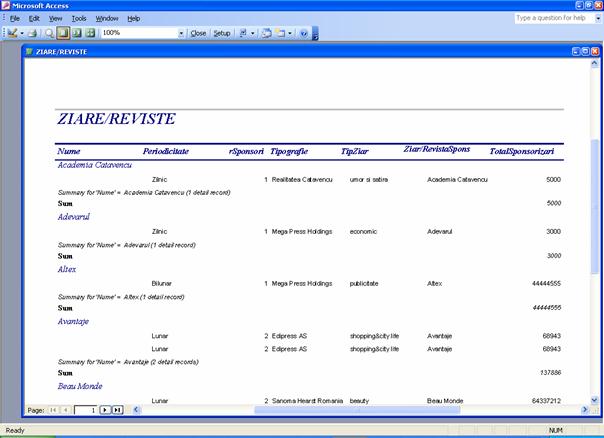Screen dimensions: 604x438
Task: Select One Page view icon
Action: pyautogui.click(x=63, y=33)
